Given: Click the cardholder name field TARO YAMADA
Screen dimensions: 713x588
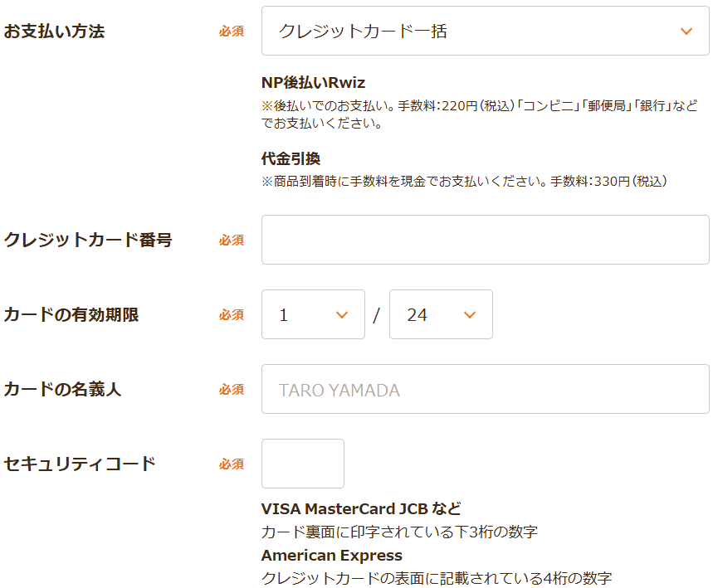Looking at the screenshot, I should (485, 389).
